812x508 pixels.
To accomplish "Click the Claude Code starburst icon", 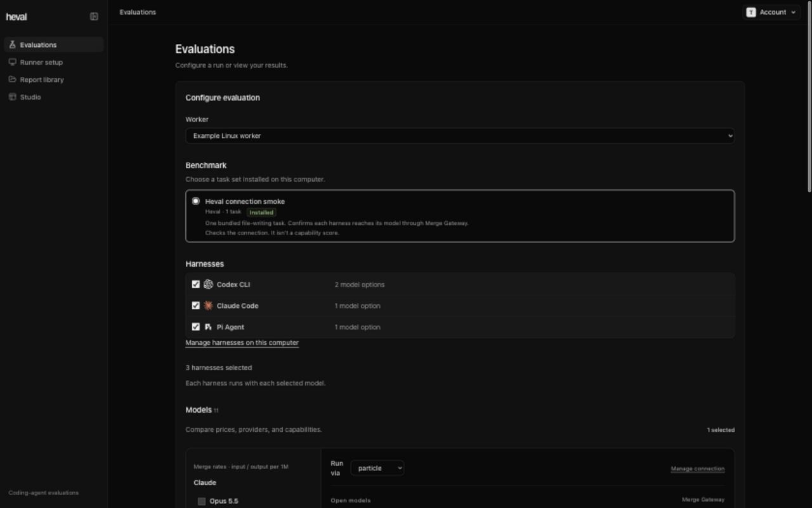I will coord(208,305).
